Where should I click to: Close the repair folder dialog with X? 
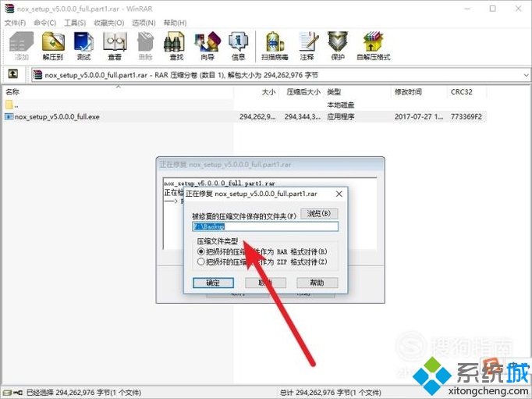point(339,194)
